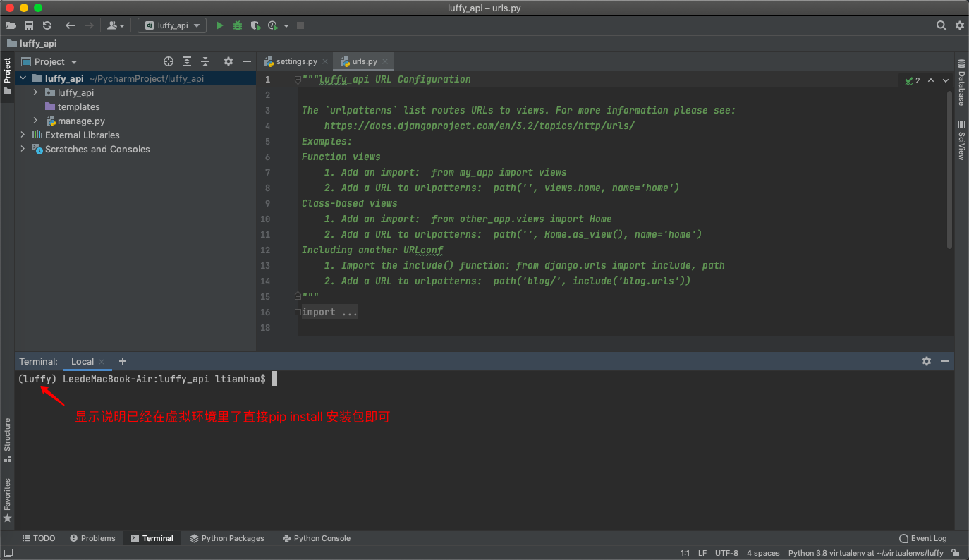Expand Scratches and Consoles
Screen dimensions: 969x560
point(23,149)
